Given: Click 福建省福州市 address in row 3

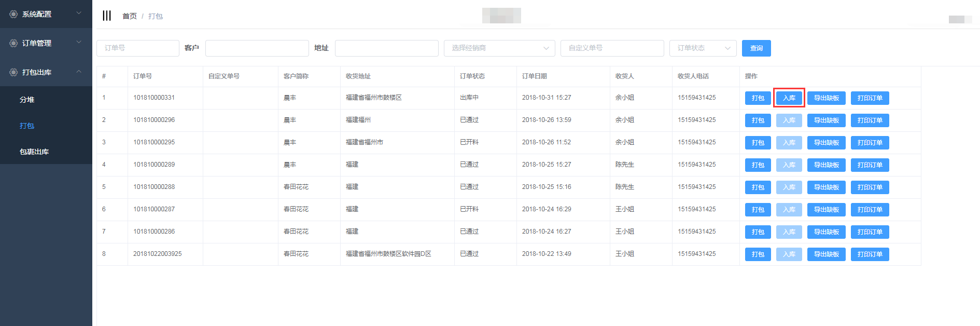Looking at the screenshot, I should (365, 142).
